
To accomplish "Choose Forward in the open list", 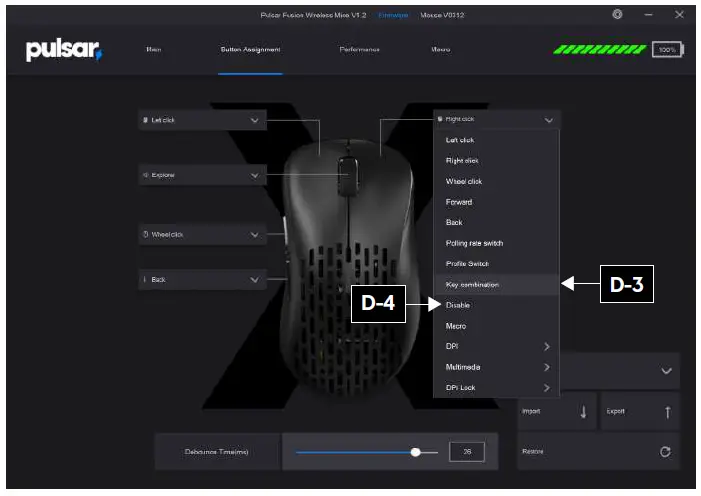I will click(x=497, y=202).
